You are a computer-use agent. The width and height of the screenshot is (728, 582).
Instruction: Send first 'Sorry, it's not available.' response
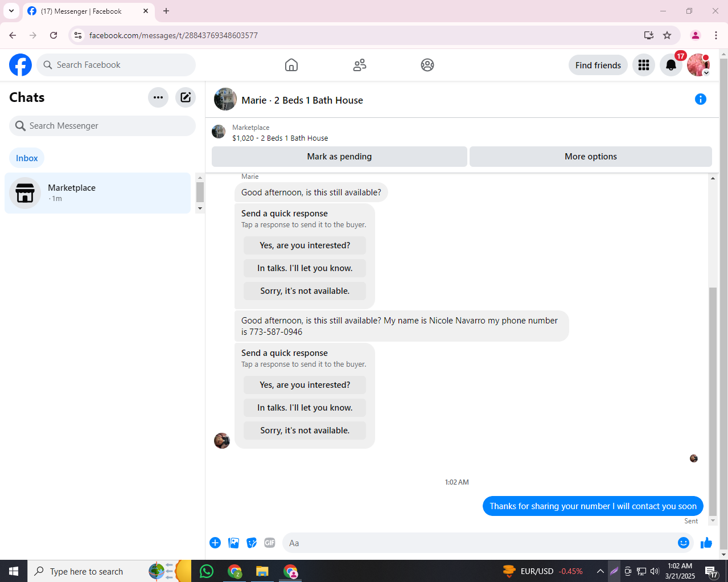tap(305, 291)
